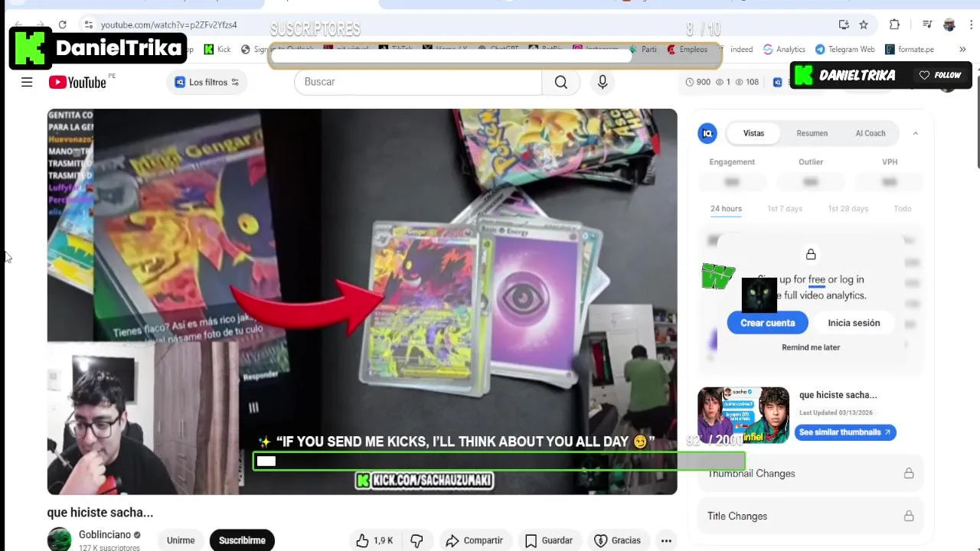
Task: Start voice search with the microphone icon
Action: (603, 82)
